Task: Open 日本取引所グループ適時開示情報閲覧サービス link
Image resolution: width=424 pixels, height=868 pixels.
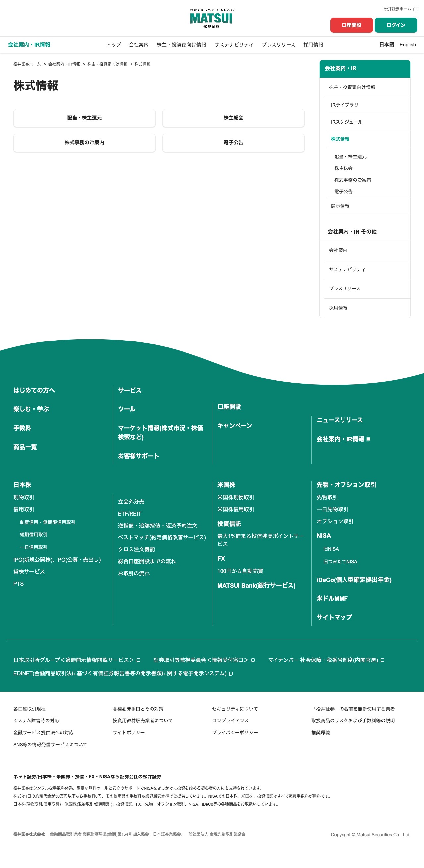Action: click(77, 660)
